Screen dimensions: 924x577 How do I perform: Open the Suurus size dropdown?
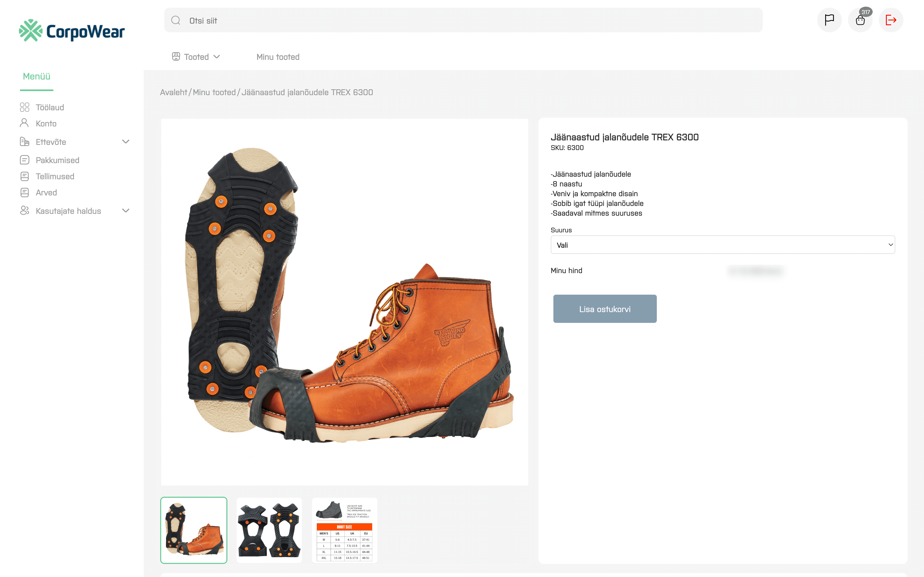point(723,245)
